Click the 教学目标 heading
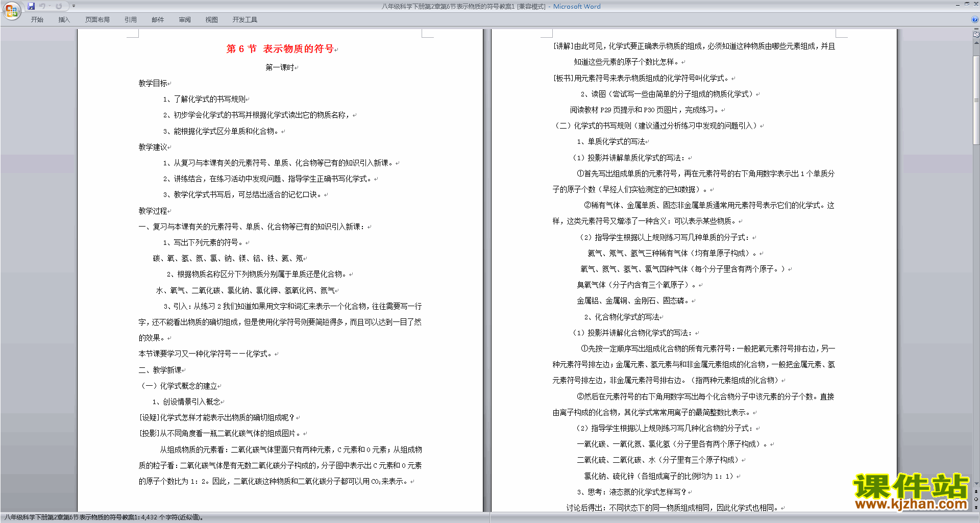The height and width of the screenshot is (523, 980). [x=153, y=83]
